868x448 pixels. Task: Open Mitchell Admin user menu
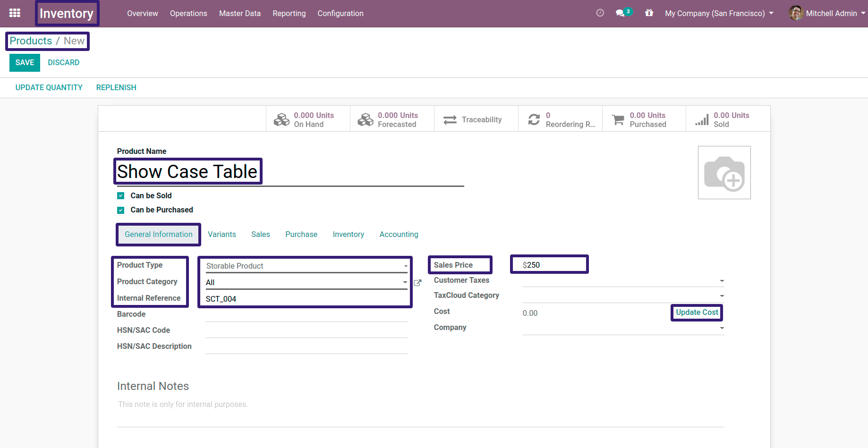[827, 13]
